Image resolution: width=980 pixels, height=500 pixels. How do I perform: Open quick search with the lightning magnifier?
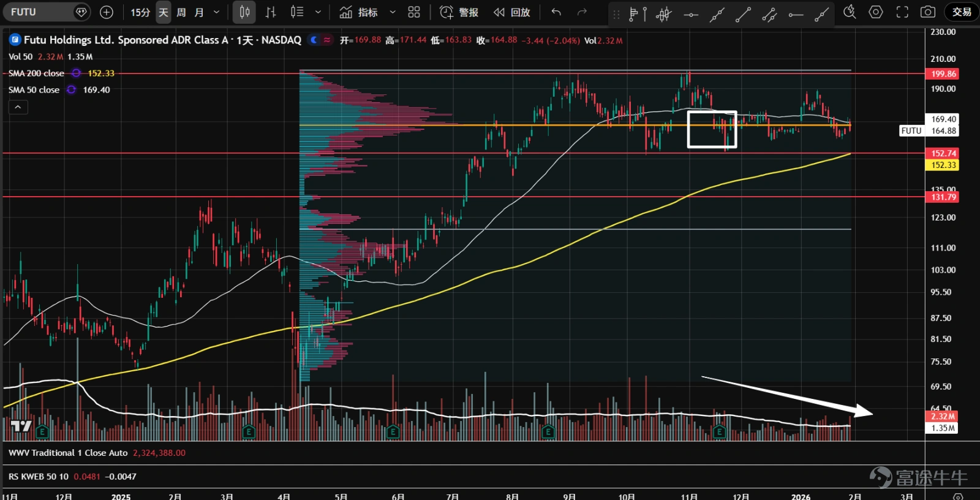(x=850, y=12)
